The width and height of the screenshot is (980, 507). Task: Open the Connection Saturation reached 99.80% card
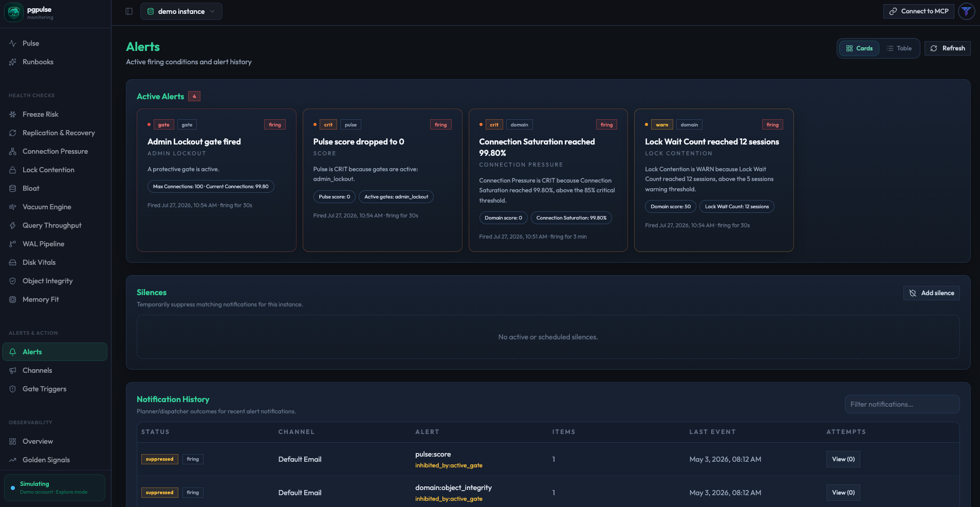pos(548,180)
